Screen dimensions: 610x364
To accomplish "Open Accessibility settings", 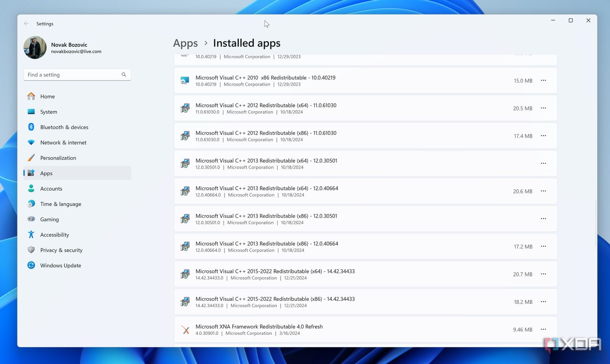I will pyautogui.click(x=77, y=235).
